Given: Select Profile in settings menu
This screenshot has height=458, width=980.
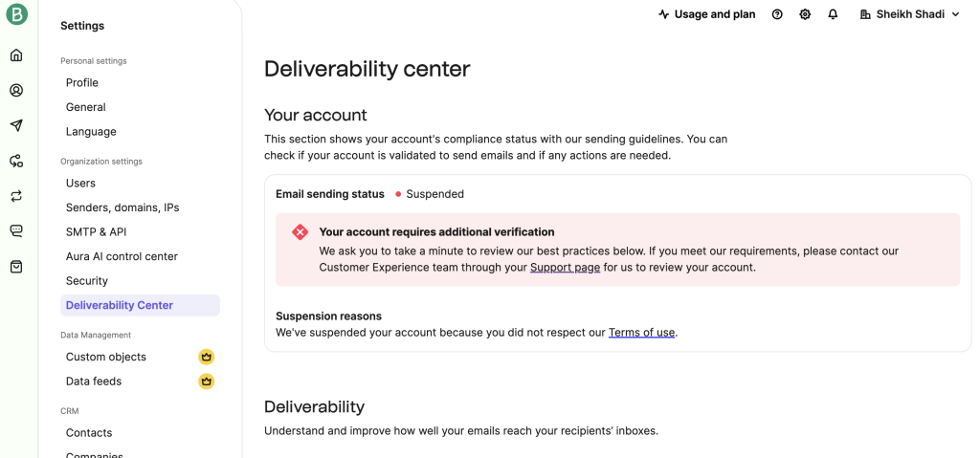Looking at the screenshot, I should pyautogui.click(x=82, y=83).
